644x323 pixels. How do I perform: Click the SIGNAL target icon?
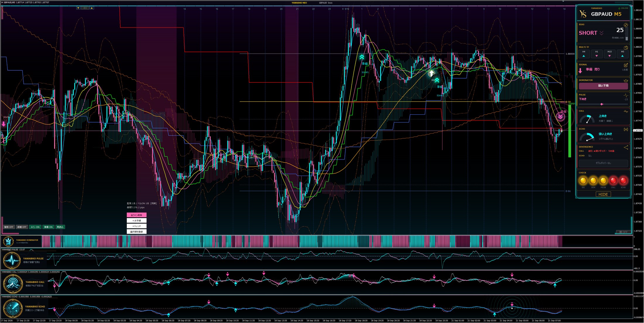click(x=626, y=65)
